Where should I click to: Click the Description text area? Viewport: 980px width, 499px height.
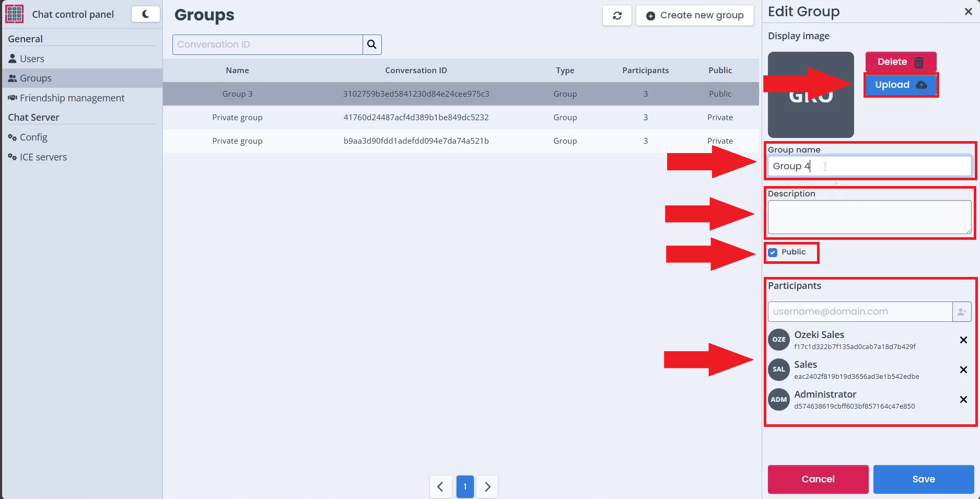pyautogui.click(x=869, y=217)
